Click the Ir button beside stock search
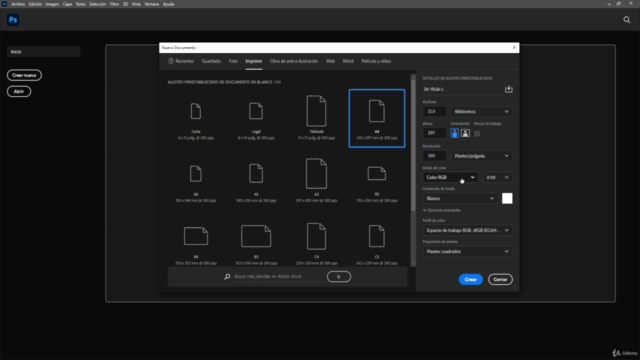 click(x=339, y=277)
